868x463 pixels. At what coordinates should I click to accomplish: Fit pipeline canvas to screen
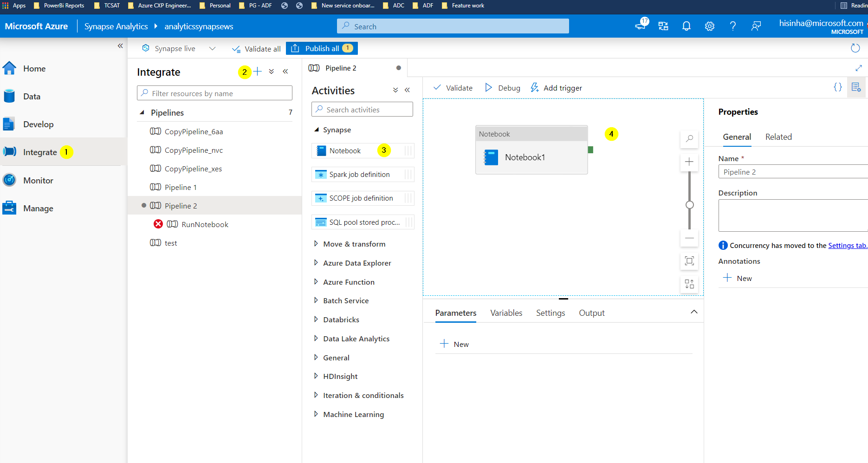point(689,261)
